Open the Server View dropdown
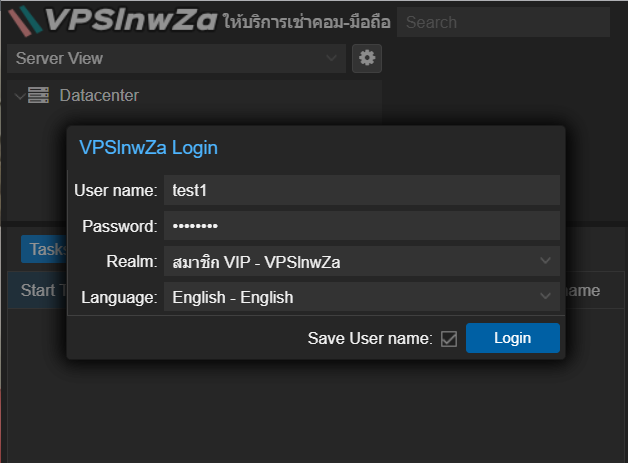 tap(175, 59)
